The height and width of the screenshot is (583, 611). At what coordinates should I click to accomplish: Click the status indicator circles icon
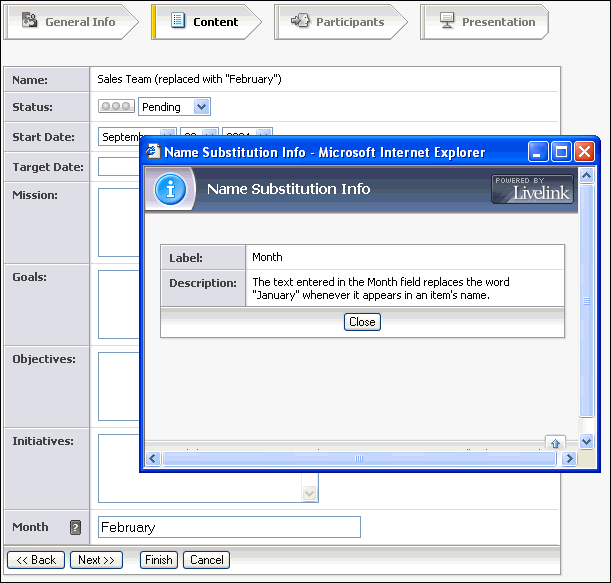tap(116, 107)
